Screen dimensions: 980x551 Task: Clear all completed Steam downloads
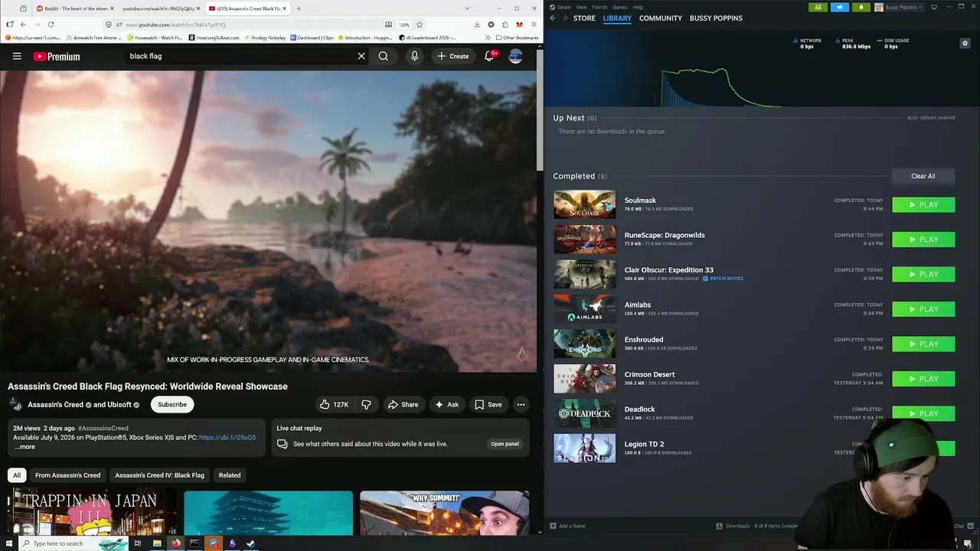pos(923,176)
